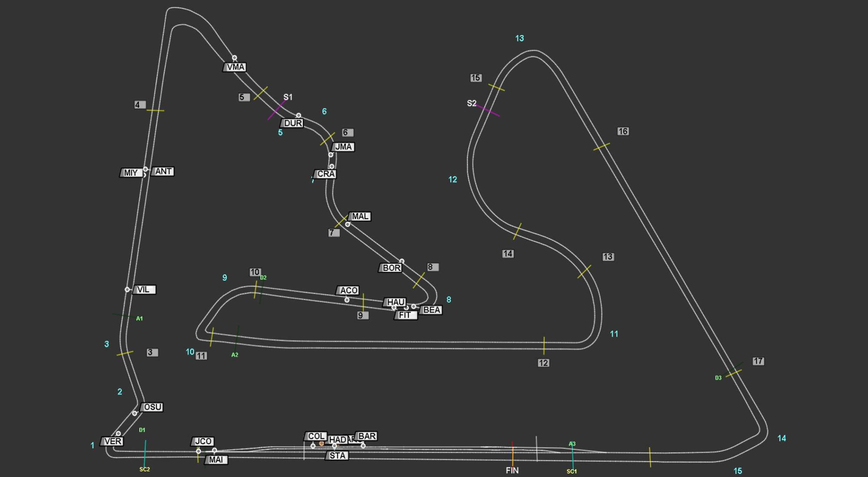Click gray marshal sector box 17
868x477 pixels.
(x=758, y=361)
